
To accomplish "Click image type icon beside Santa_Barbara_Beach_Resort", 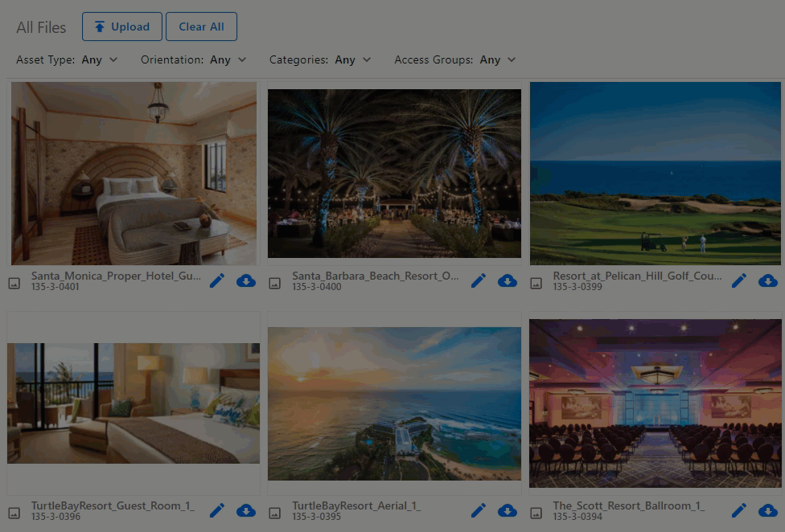I will 275,284.
